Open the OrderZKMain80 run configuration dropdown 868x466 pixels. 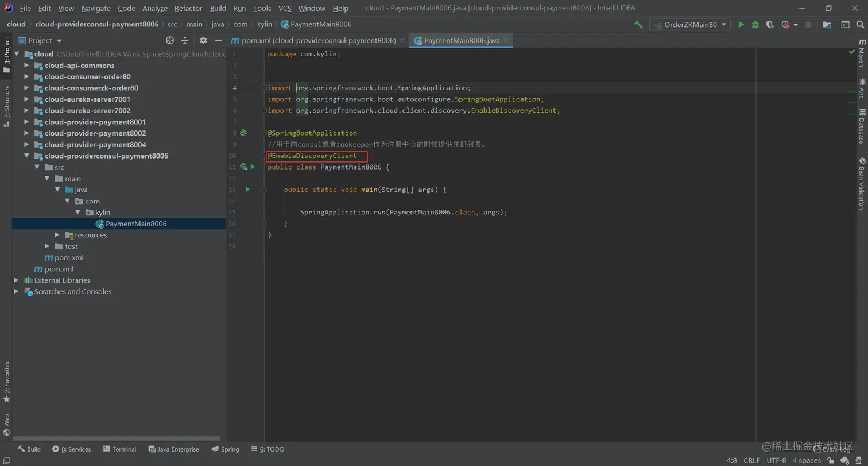(x=689, y=25)
